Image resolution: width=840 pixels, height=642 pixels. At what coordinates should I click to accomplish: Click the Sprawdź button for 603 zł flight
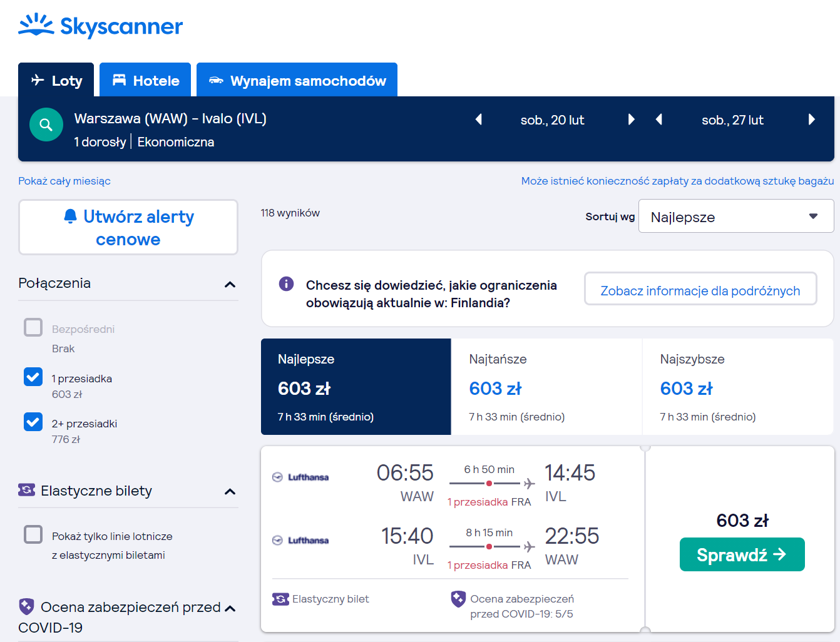[742, 554]
